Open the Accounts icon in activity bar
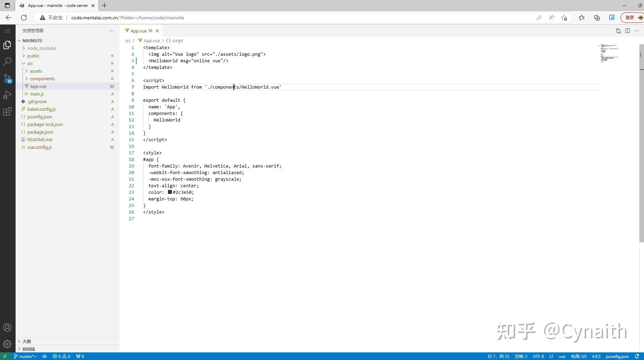Image resolution: width=644 pixels, height=360 pixels. (7, 327)
